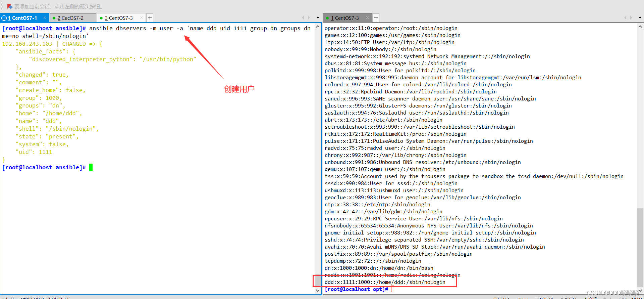Click the 'chrony:x:992:987' line
Screen dimensions: 644x299
(x=395, y=155)
